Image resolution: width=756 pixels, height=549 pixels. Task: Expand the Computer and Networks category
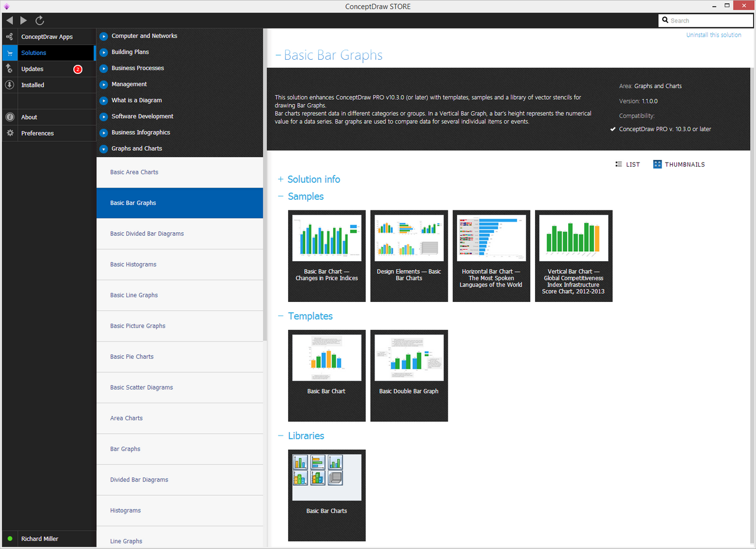pos(104,36)
